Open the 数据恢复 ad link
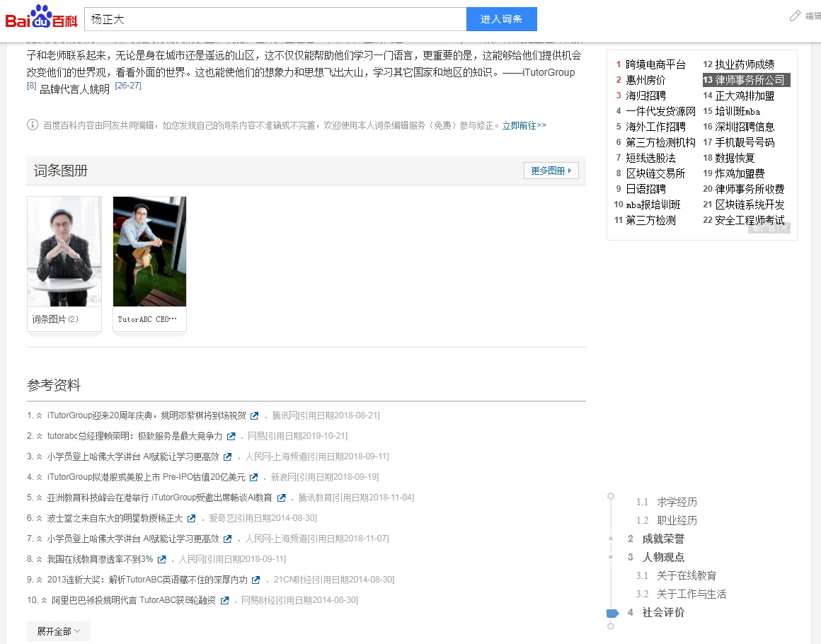The image size is (821, 644). pyautogui.click(x=735, y=158)
